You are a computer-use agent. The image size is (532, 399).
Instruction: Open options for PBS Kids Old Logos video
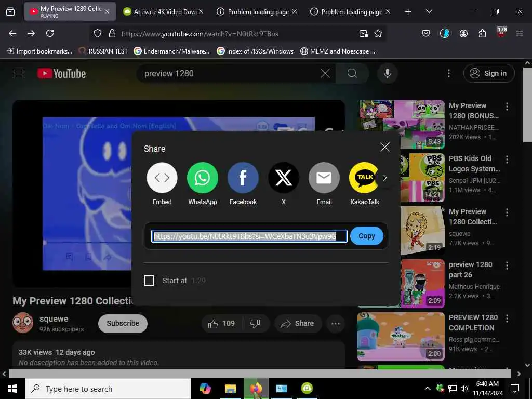[x=507, y=159]
